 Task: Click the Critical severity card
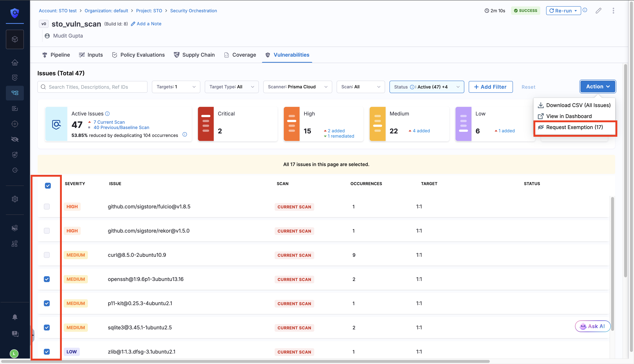pyautogui.click(x=237, y=124)
